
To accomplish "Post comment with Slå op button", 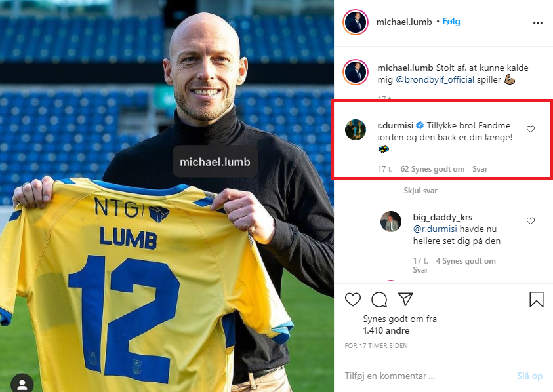I will 530,376.
